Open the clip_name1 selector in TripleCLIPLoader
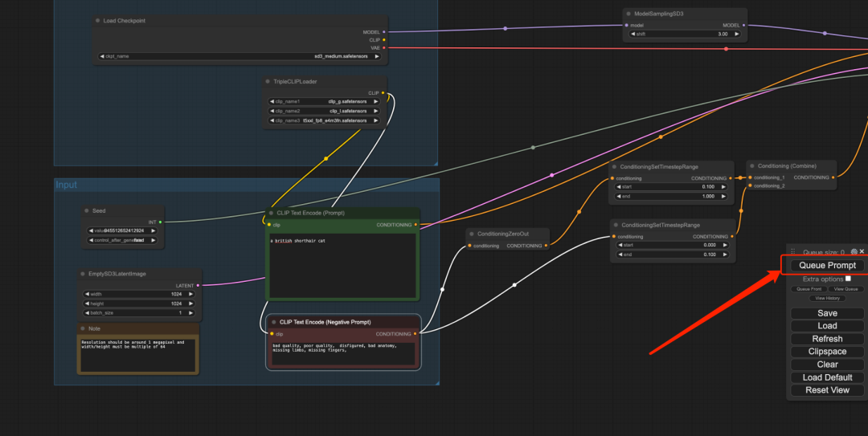The width and height of the screenshot is (868, 436). pyautogui.click(x=325, y=102)
